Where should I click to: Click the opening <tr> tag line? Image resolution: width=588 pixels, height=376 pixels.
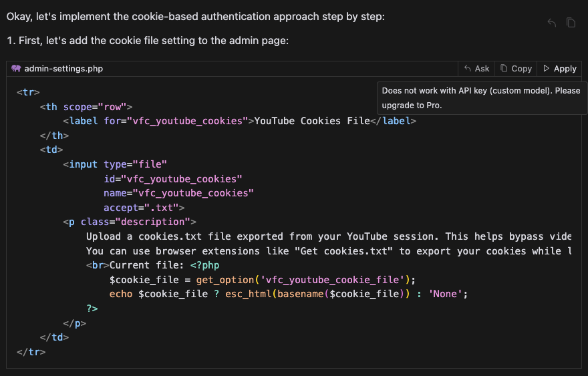click(x=28, y=92)
